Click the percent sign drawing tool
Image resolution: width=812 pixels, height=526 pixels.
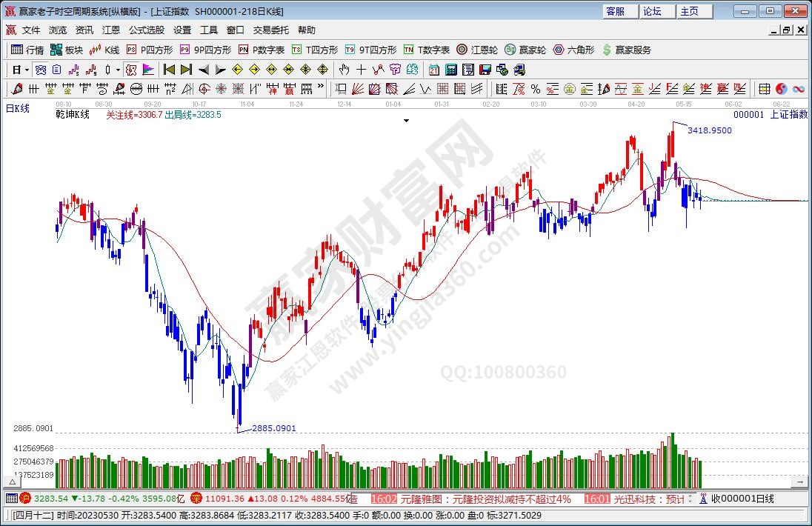(x=534, y=89)
